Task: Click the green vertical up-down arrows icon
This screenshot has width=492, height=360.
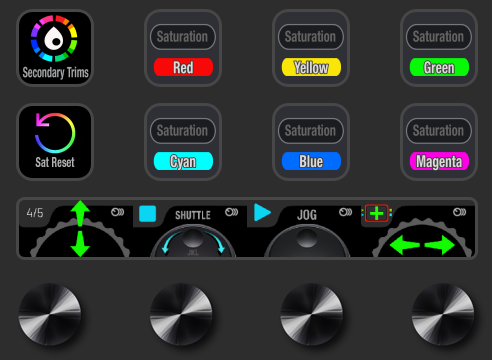Action: (x=80, y=228)
